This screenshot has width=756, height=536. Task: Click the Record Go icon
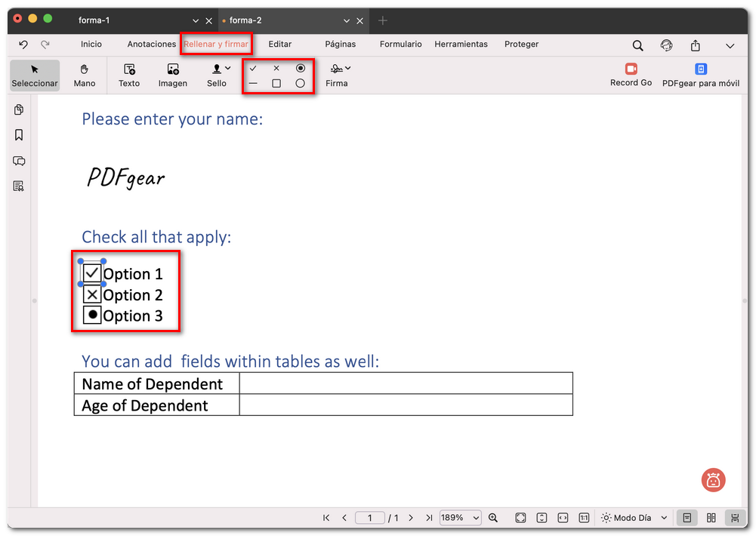pos(631,69)
